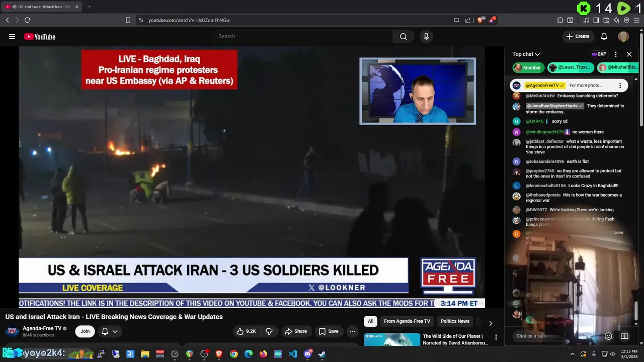
Task: Open @Least_Trust ticker chip
Action: pyautogui.click(x=571, y=67)
